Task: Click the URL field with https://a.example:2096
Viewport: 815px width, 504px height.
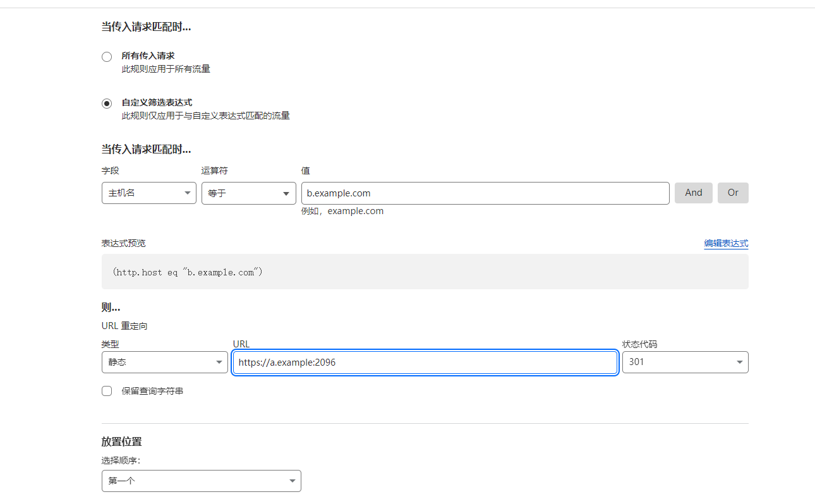Action: 425,363
